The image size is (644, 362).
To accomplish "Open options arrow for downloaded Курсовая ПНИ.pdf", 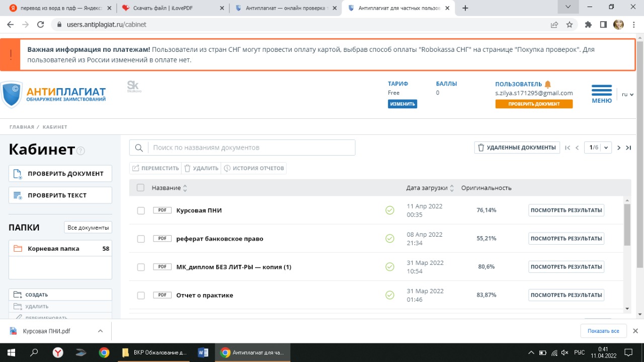I will 100,331.
